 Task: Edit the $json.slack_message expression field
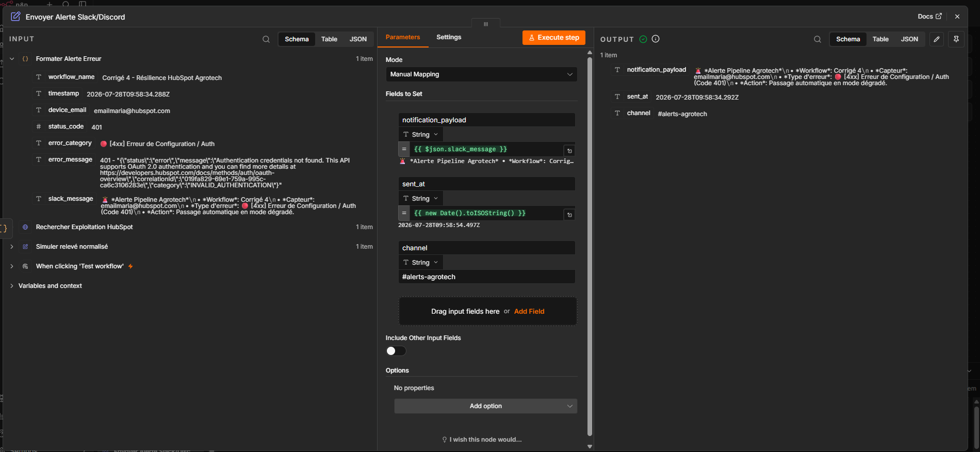[x=486, y=149]
